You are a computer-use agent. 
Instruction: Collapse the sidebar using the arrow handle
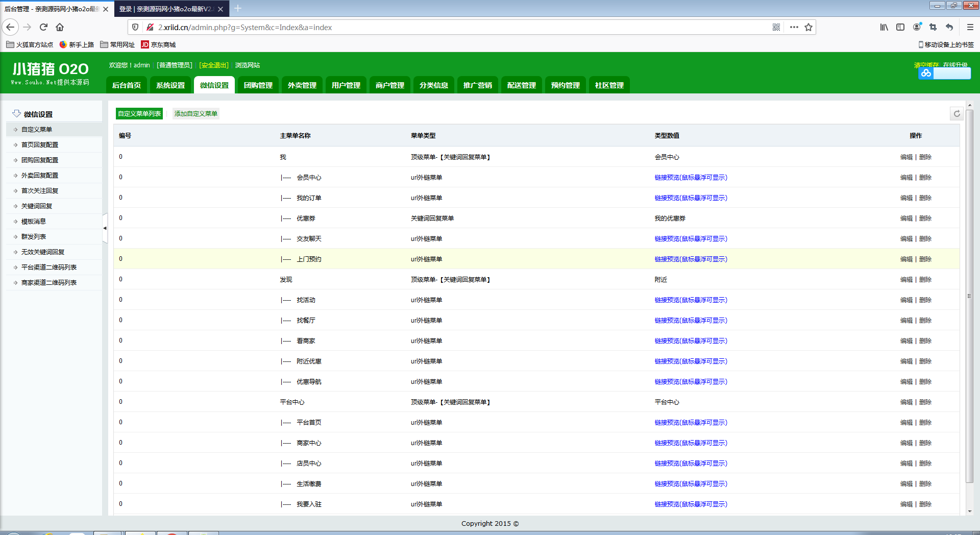[x=105, y=229]
